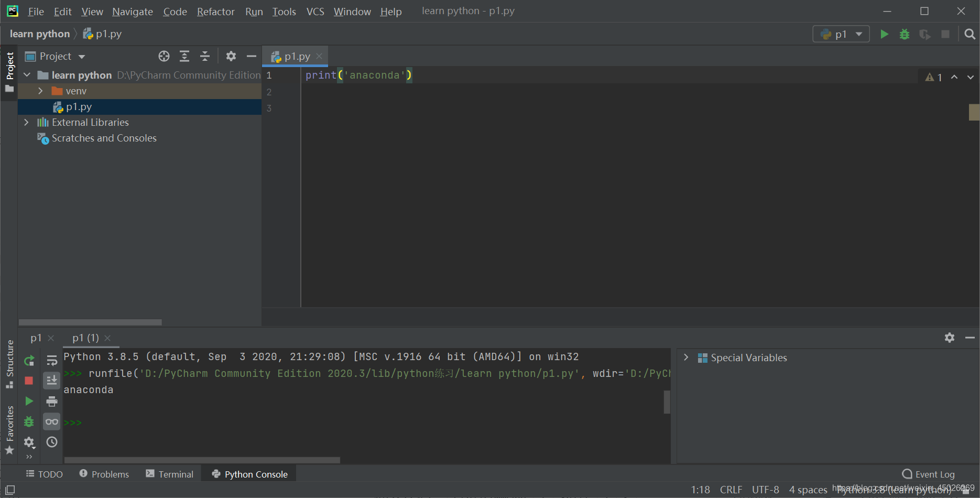Open the Structure side tool window
Viewport: 980px width, 498px height.
click(9, 364)
